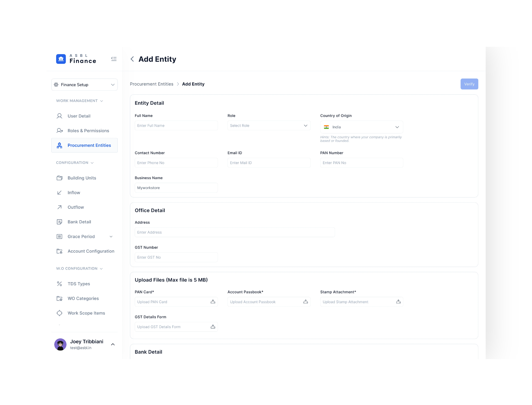Click the Grace Period list icon

[x=59, y=237]
